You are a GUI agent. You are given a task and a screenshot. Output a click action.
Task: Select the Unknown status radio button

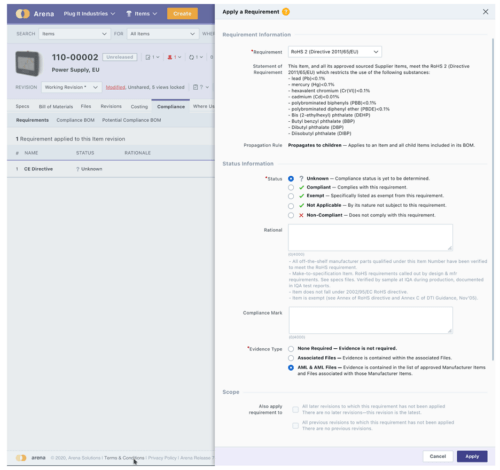coord(291,179)
